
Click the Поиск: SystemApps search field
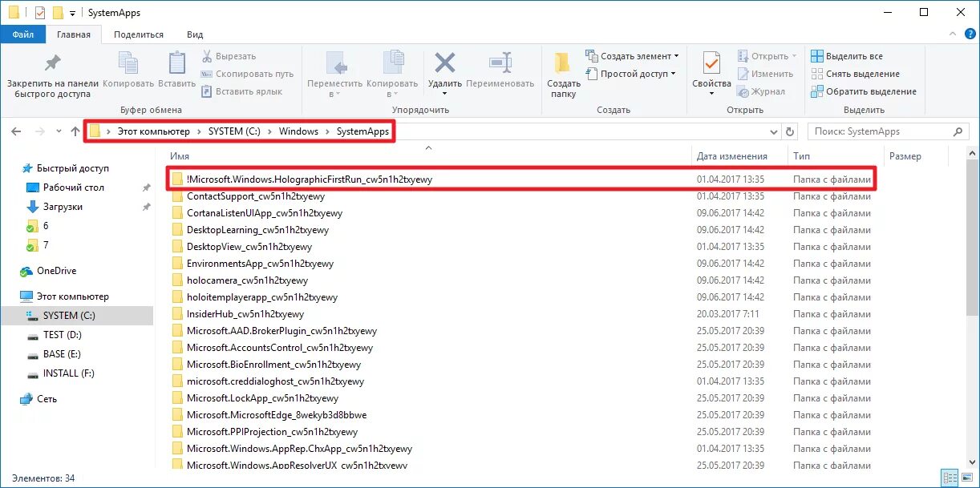889,131
